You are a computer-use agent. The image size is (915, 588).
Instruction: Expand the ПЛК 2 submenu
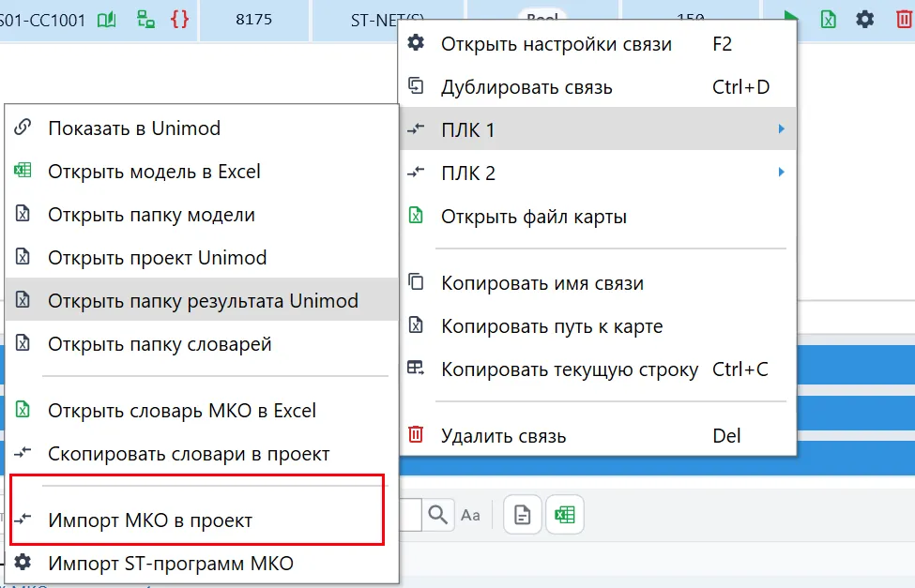[598, 173]
